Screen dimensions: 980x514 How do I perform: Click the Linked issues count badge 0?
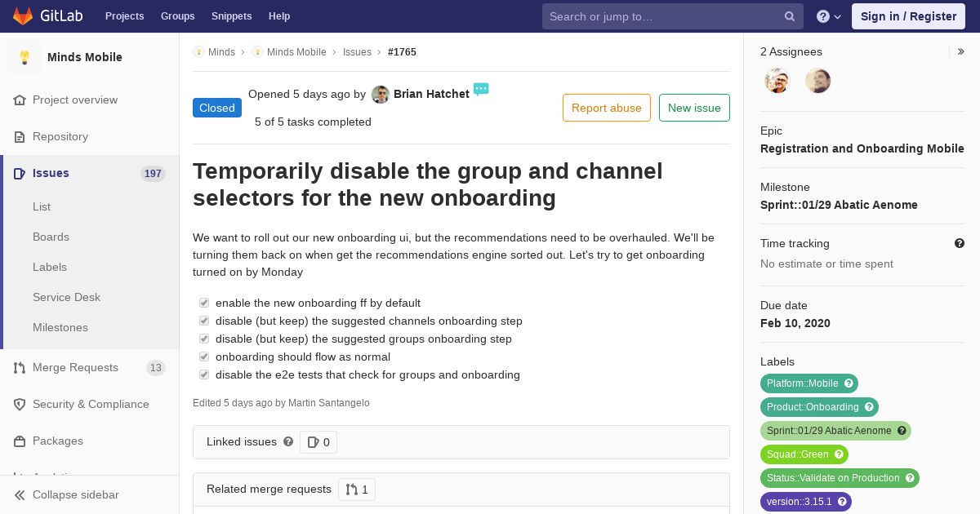[318, 442]
